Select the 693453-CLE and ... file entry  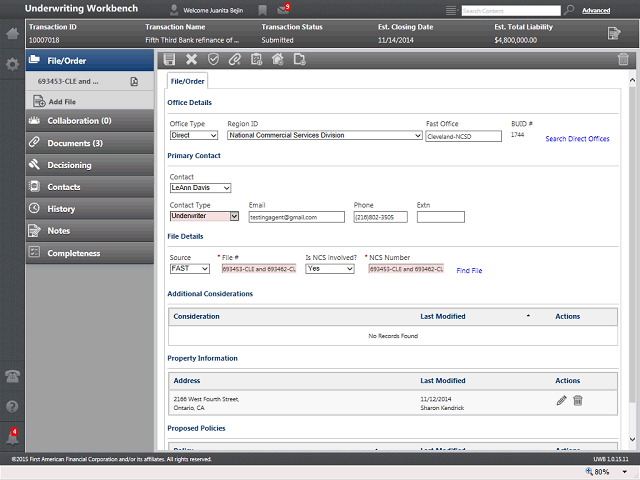coord(68,82)
